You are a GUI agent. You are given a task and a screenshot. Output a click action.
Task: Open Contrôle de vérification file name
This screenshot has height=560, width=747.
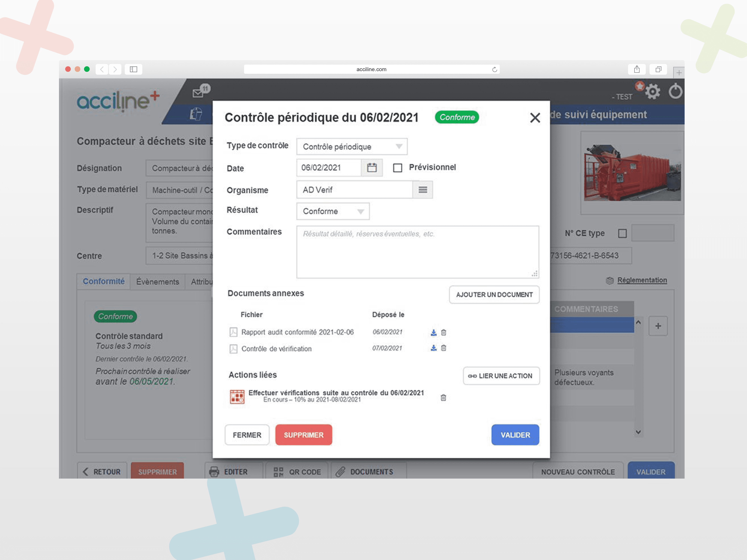pyautogui.click(x=277, y=349)
